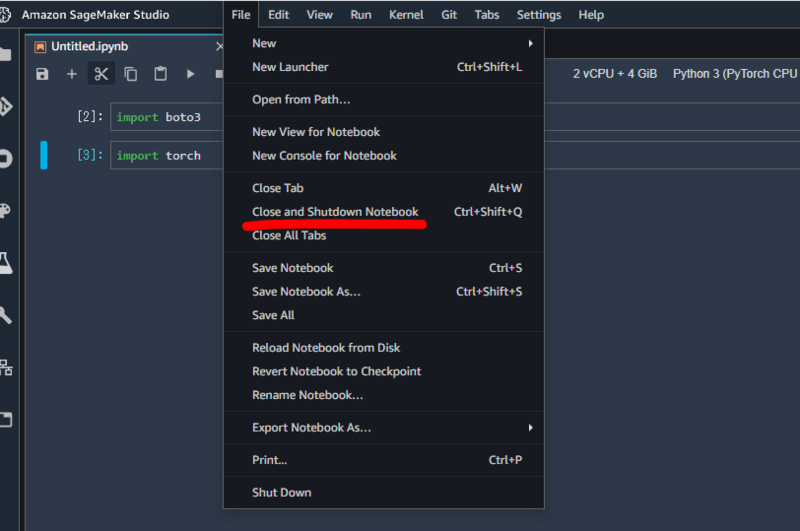Open the View menu

(x=319, y=15)
